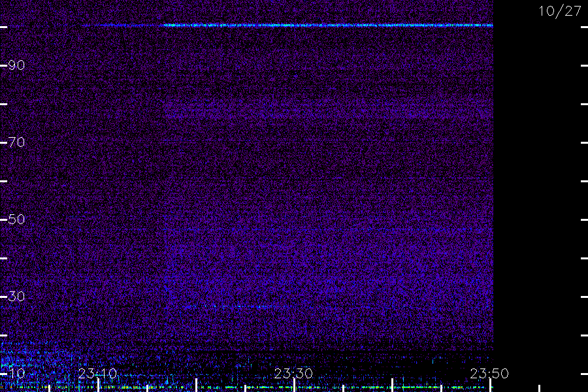588x392 pixels.
Task: Click the 23:10 time axis label
Action: pyautogui.click(x=97, y=374)
